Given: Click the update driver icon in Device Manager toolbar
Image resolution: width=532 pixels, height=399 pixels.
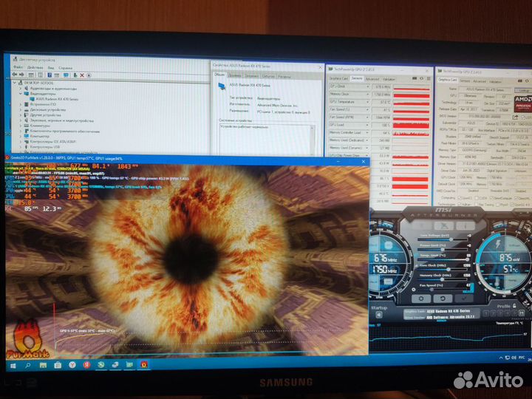Looking at the screenshot, I should (75, 75).
